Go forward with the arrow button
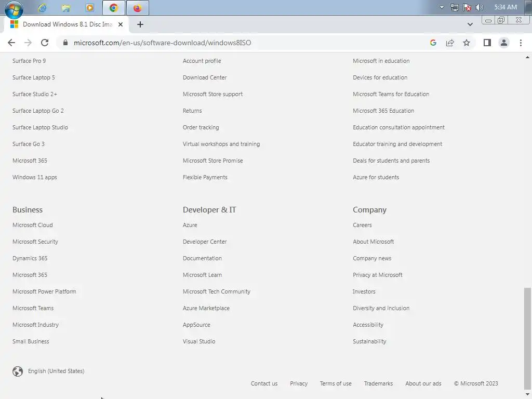The width and height of the screenshot is (532, 399). coord(28,43)
